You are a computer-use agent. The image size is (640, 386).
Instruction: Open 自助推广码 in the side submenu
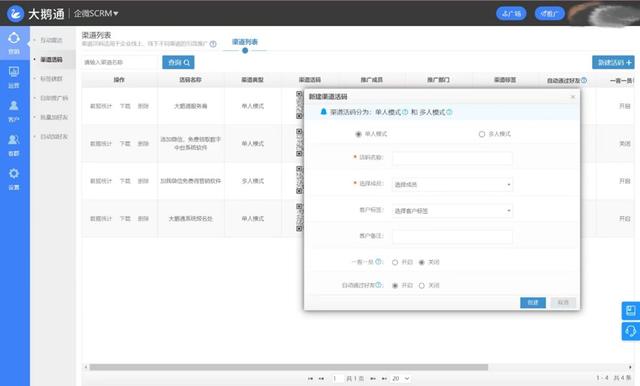[54, 98]
